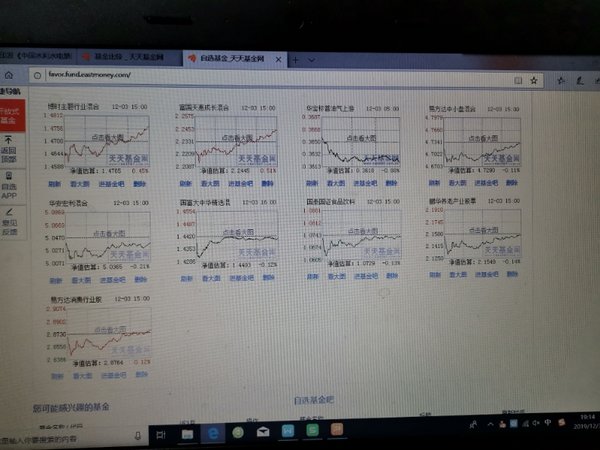Click 刷新 under 华安宏利混合

pos(55,281)
